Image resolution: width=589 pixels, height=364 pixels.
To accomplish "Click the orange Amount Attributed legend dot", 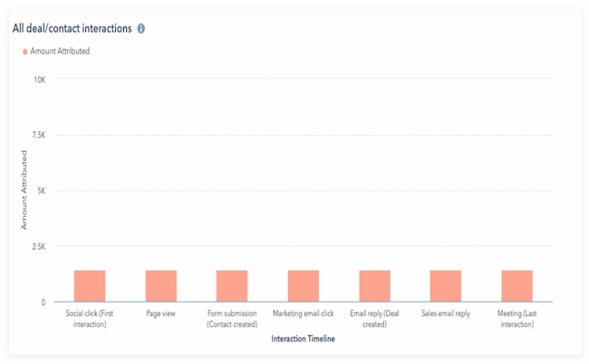I will [24, 52].
